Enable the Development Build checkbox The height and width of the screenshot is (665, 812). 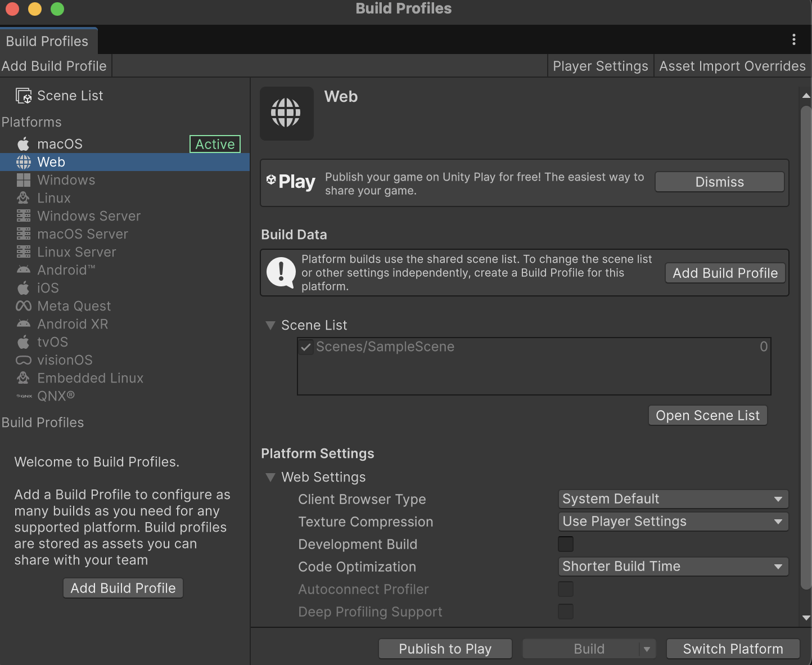[x=565, y=544]
